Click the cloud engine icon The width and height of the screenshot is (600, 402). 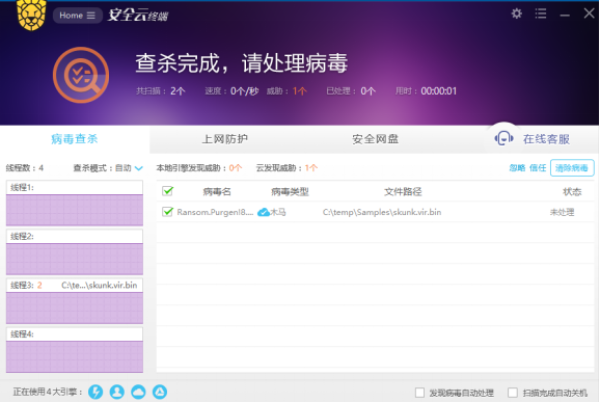138,391
